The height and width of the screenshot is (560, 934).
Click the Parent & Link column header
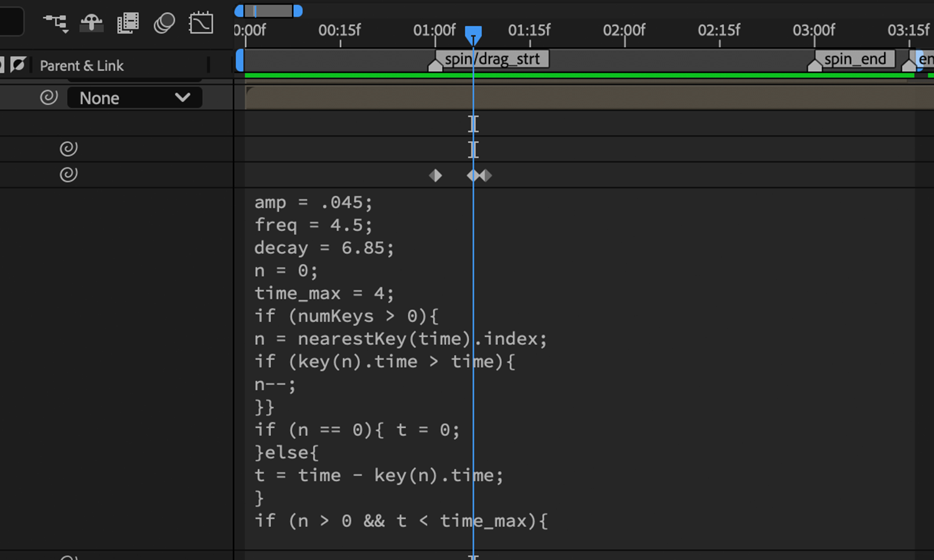click(x=82, y=65)
